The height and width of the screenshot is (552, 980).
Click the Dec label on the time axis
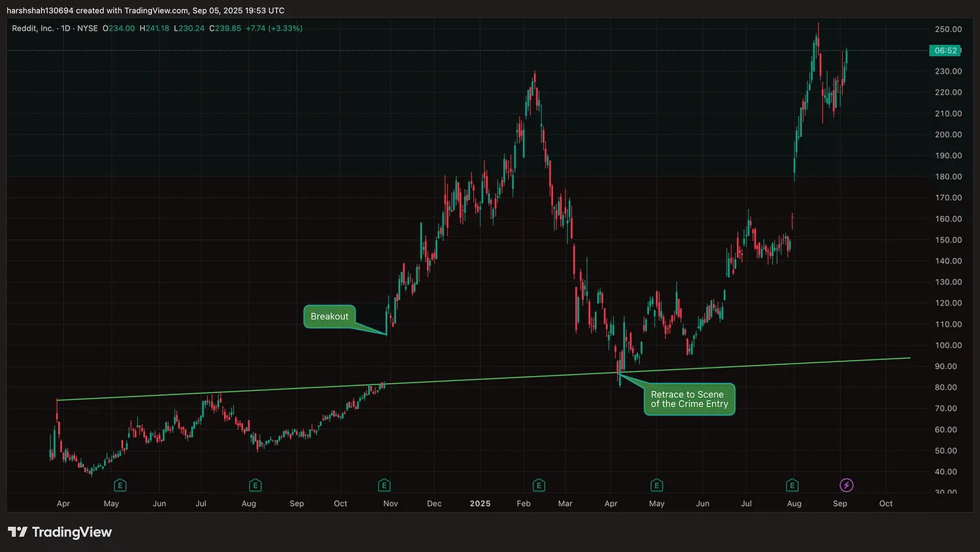coord(434,504)
